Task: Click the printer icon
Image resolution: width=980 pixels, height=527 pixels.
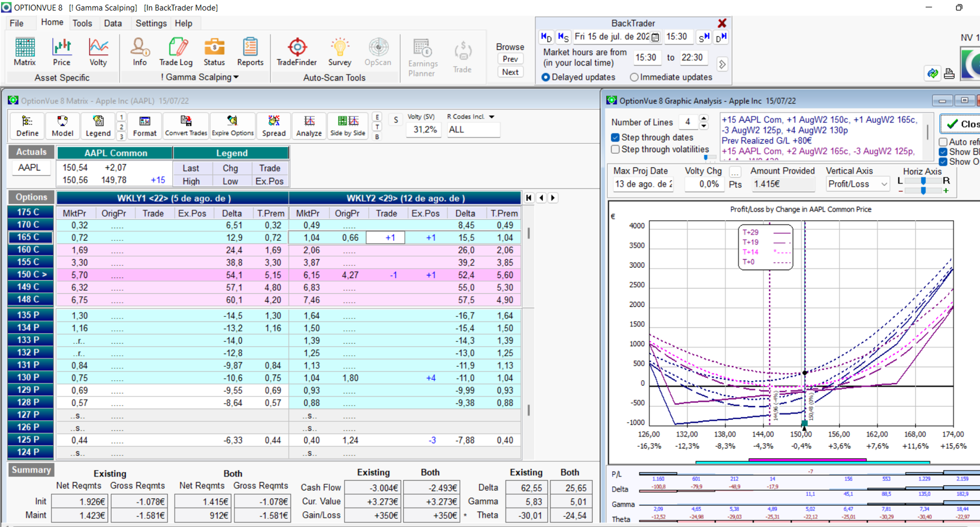Action: tap(949, 74)
